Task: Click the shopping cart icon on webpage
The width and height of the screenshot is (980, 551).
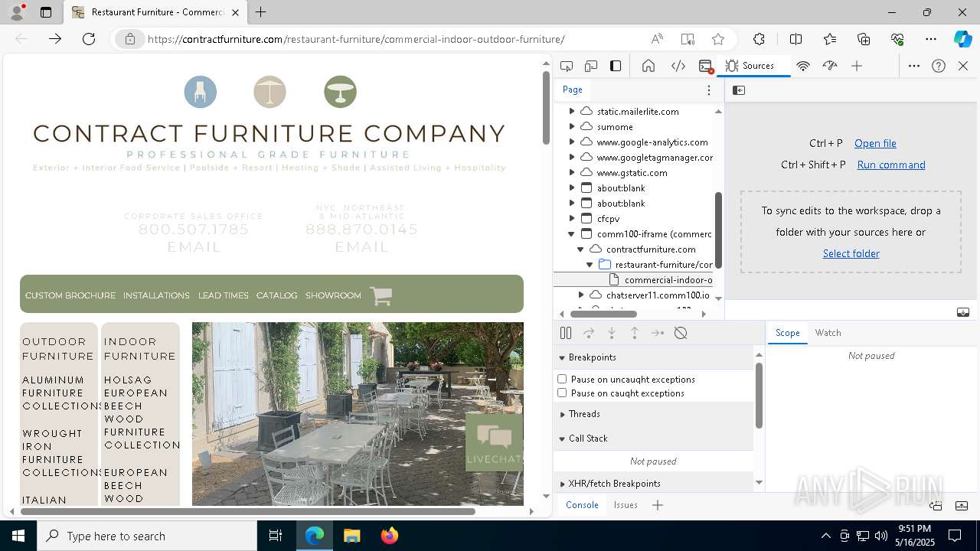Action: pyautogui.click(x=381, y=295)
